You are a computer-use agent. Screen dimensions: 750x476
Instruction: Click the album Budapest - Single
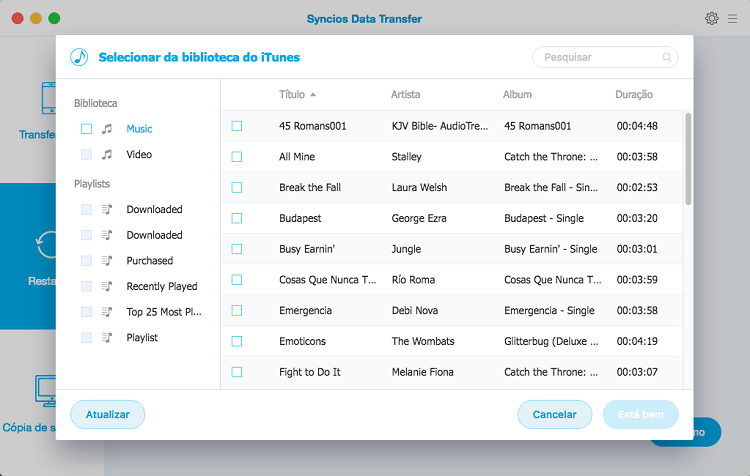coord(544,218)
